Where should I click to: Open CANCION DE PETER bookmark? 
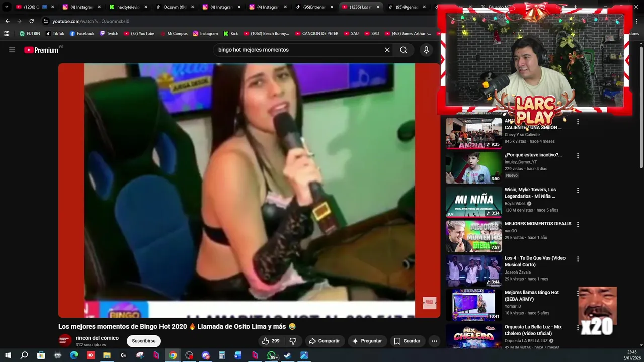click(x=316, y=34)
